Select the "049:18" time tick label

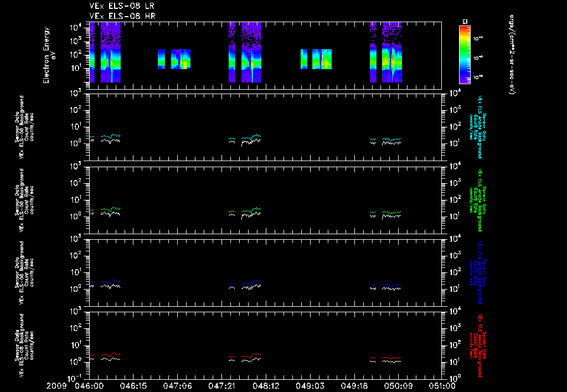point(355,386)
